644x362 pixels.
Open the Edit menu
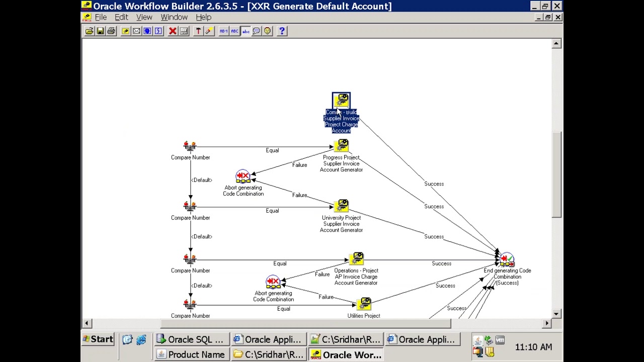tap(121, 17)
